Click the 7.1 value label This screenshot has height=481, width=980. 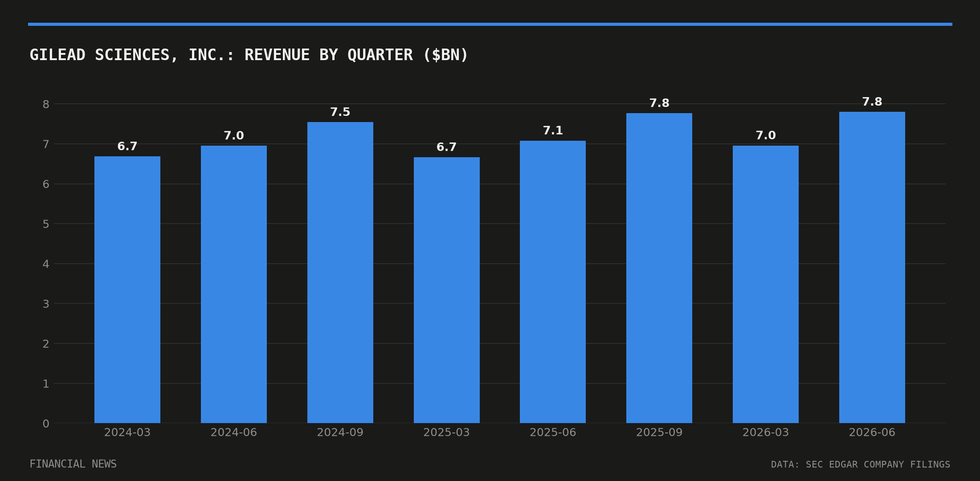(553, 131)
